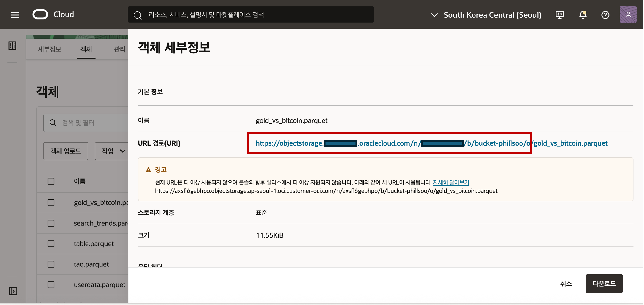The height and width of the screenshot is (305, 644).
Task: Check the table.parquet row checkbox
Action: pyautogui.click(x=51, y=243)
